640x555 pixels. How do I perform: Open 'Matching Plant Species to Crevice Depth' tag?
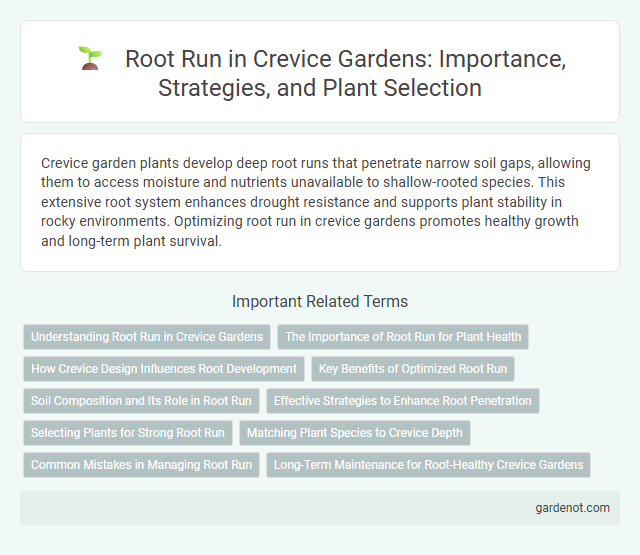(x=355, y=433)
